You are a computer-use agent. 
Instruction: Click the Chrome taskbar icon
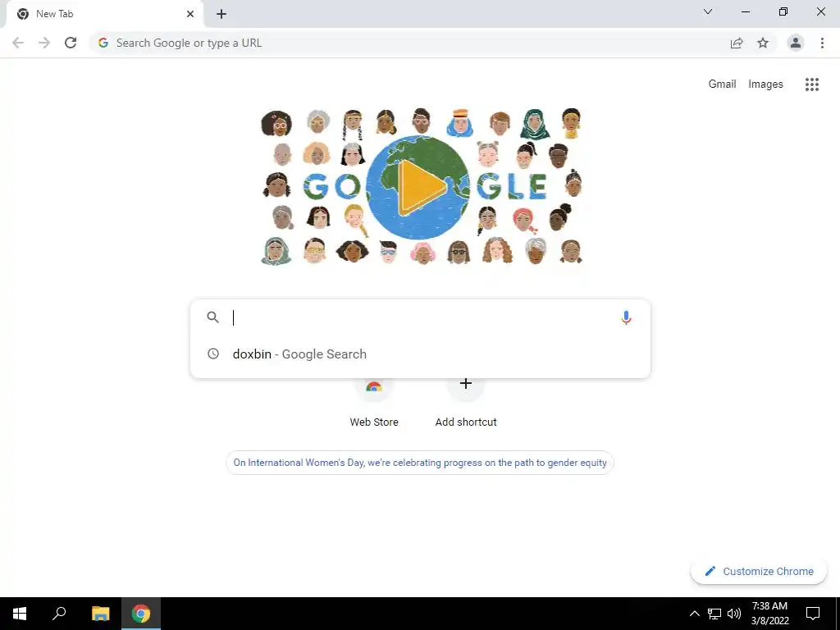(x=141, y=614)
